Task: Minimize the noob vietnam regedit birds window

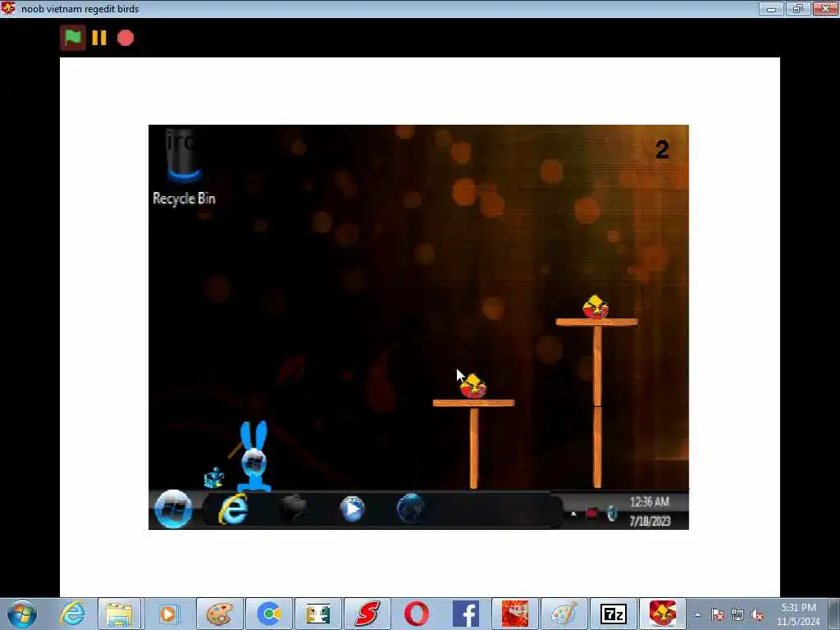Action: pos(771,8)
